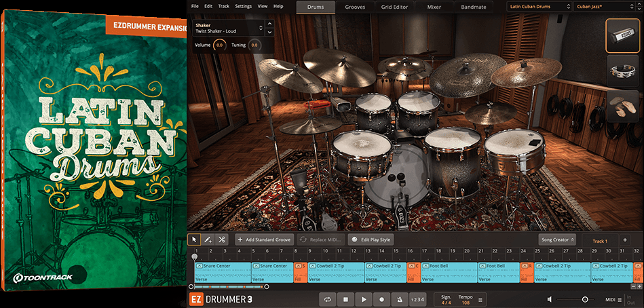Click the Edit Play Style button

[x=371, y=239]
